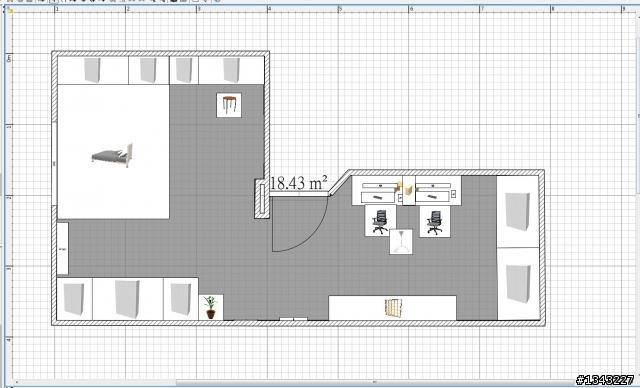
Task: Select the small box between the desks
Action: (409, 191)
